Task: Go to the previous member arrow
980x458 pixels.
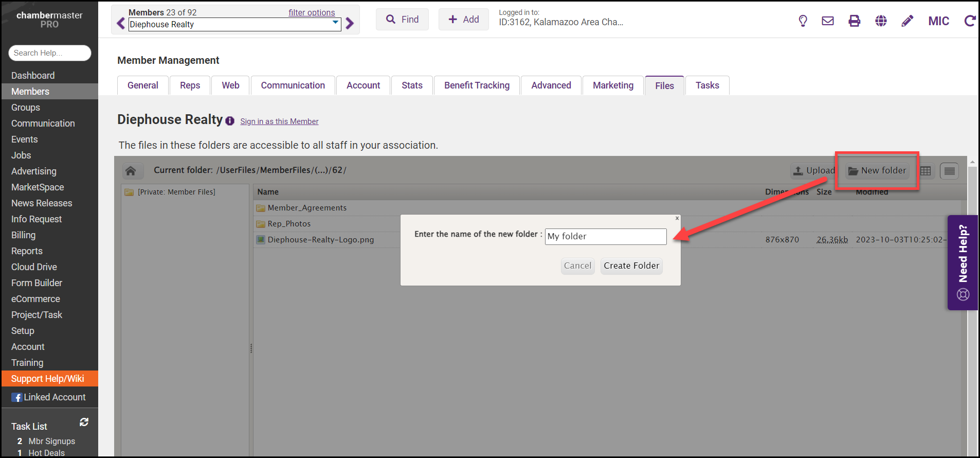Action: click(x=121, y=24)
